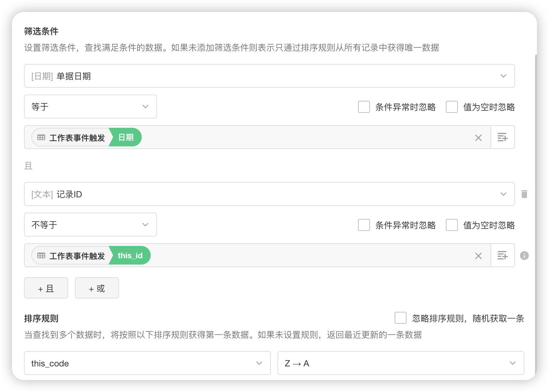Show info tooltip beside this_id value
549x392 pixels.
524,255
